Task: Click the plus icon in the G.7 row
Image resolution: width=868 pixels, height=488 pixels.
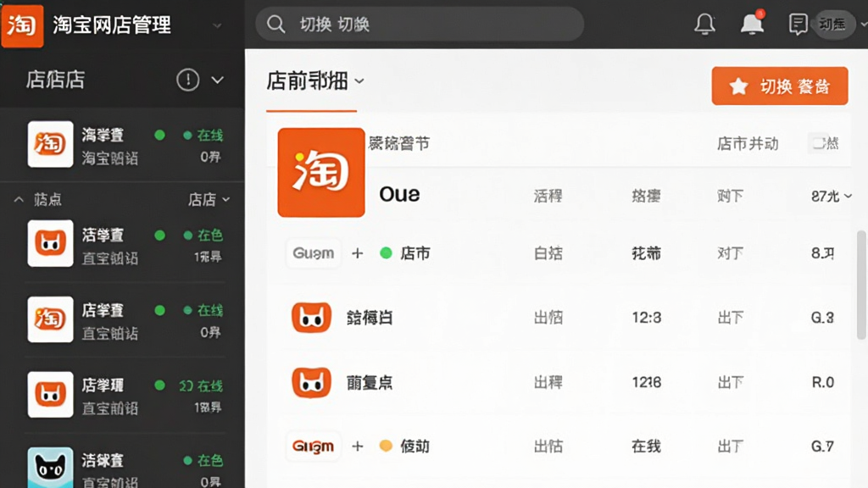Action: (358, 446)
